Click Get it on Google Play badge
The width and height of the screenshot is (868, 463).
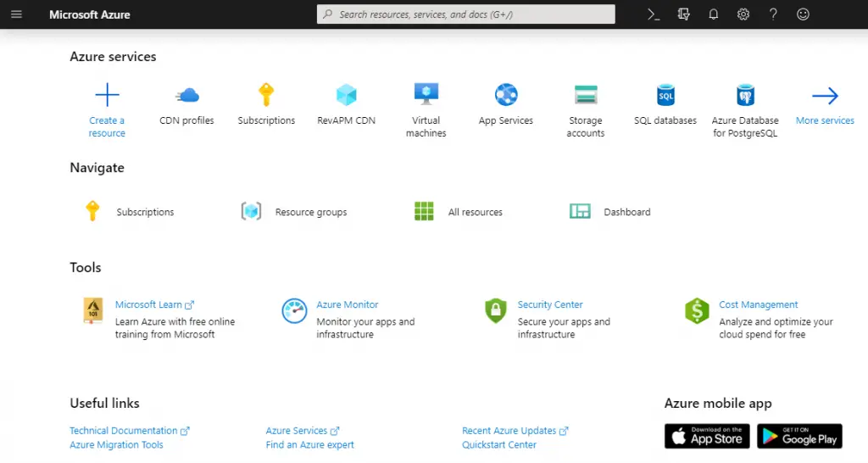(x=799, y=437)
